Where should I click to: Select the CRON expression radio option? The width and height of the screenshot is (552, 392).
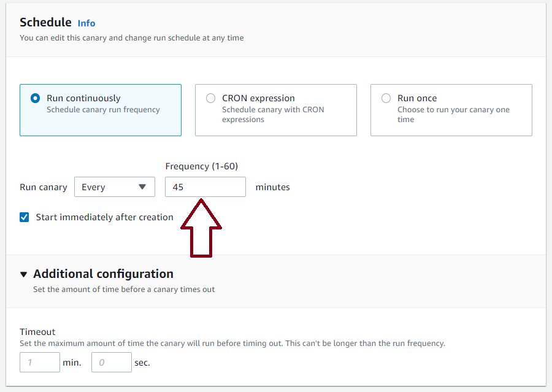[210, 98]
